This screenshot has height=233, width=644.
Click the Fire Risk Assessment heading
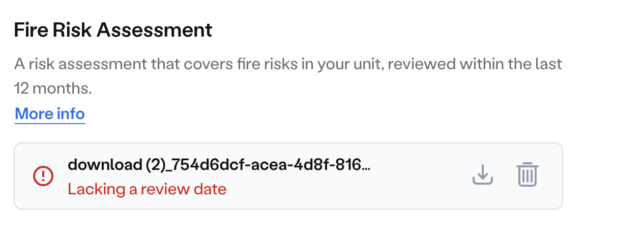113,31
